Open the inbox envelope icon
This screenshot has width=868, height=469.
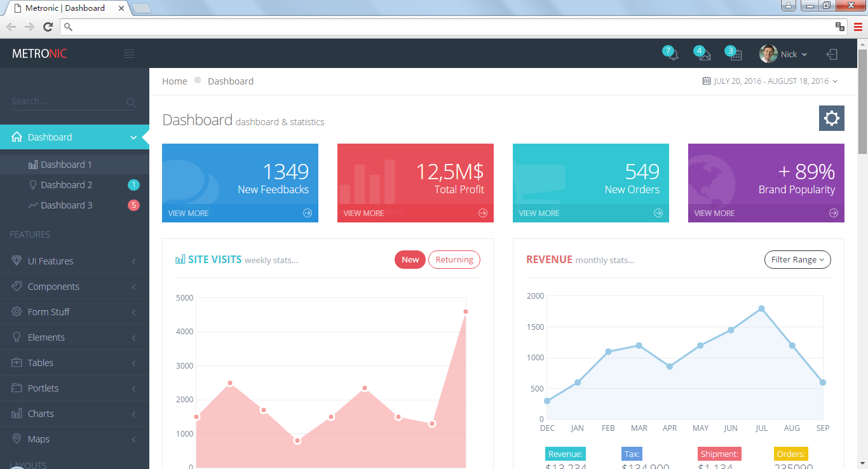click(704, 55)
